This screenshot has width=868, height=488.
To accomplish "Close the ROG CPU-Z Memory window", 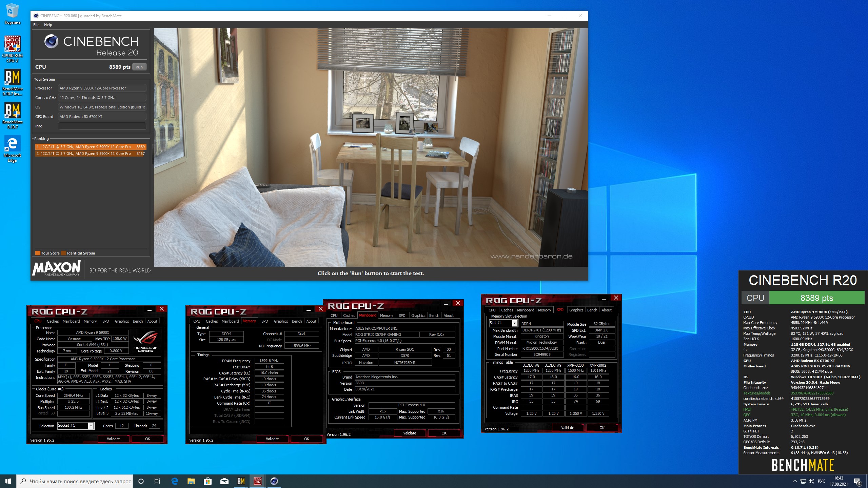I will [x=320, y=309].
